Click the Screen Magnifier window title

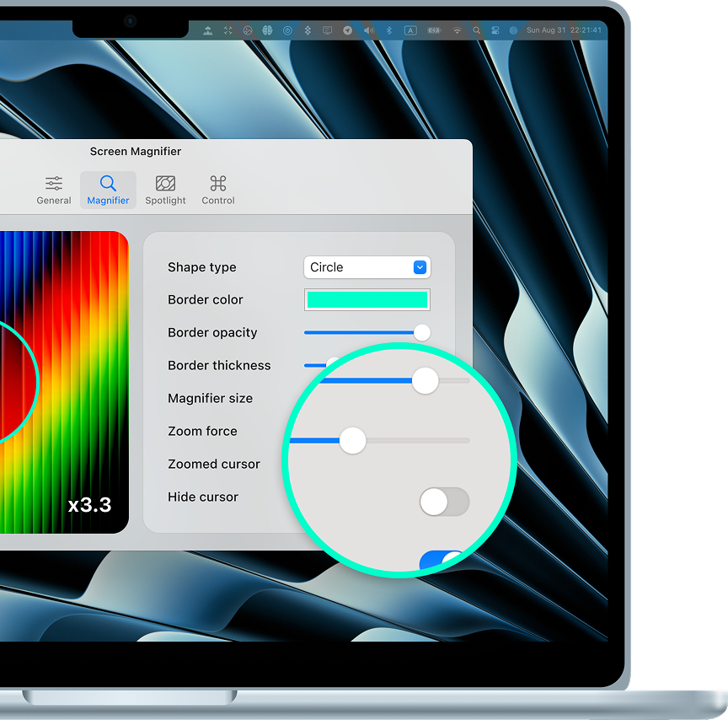[x=136, y=152]
